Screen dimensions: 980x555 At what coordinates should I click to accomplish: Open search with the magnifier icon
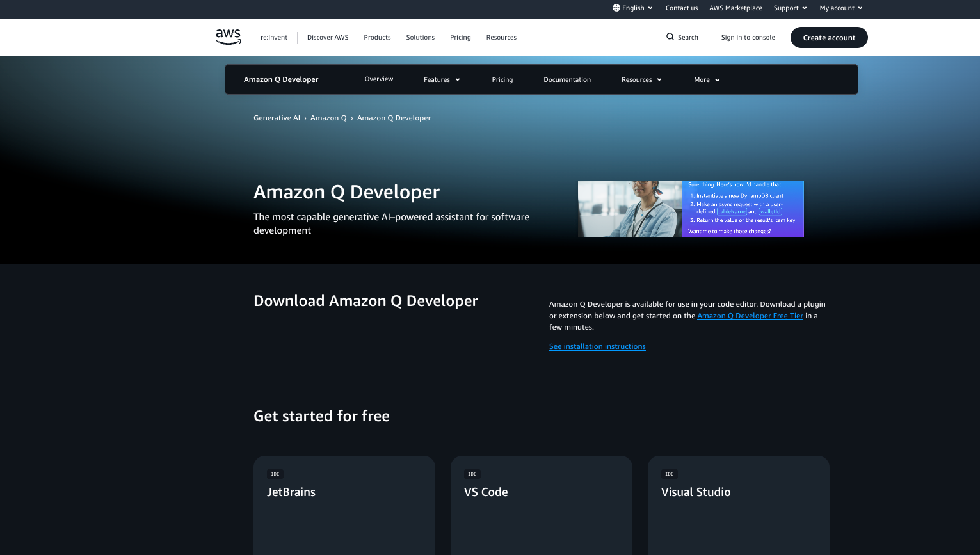coord(670,37)
